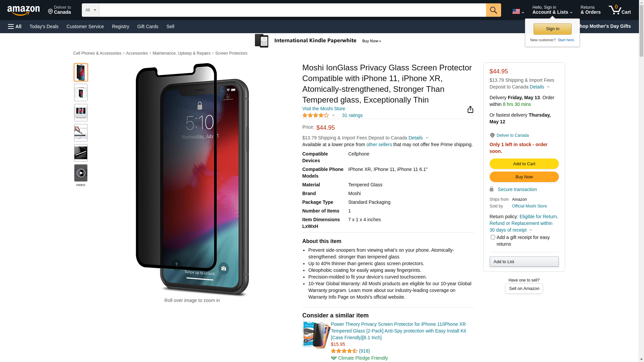Click into the Amazon search field

(x=292, y=10)
